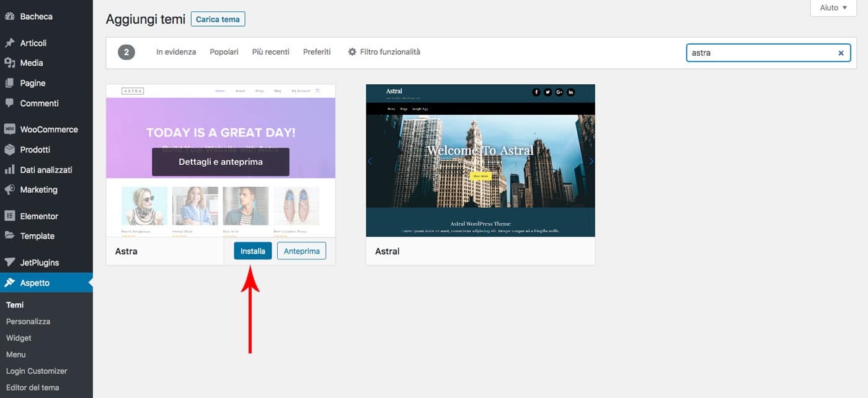Screen dimensions: 868x398
Task: Click the Media library icon
Action: (9, 63)
